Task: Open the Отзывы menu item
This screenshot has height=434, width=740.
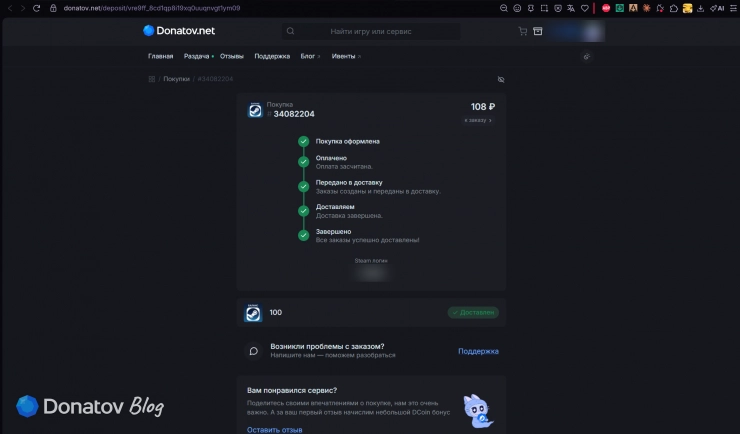Action: [x=232, y=56]
